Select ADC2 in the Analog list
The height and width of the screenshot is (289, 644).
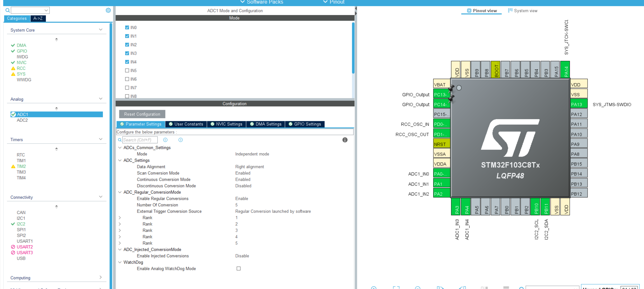[22, 120]
